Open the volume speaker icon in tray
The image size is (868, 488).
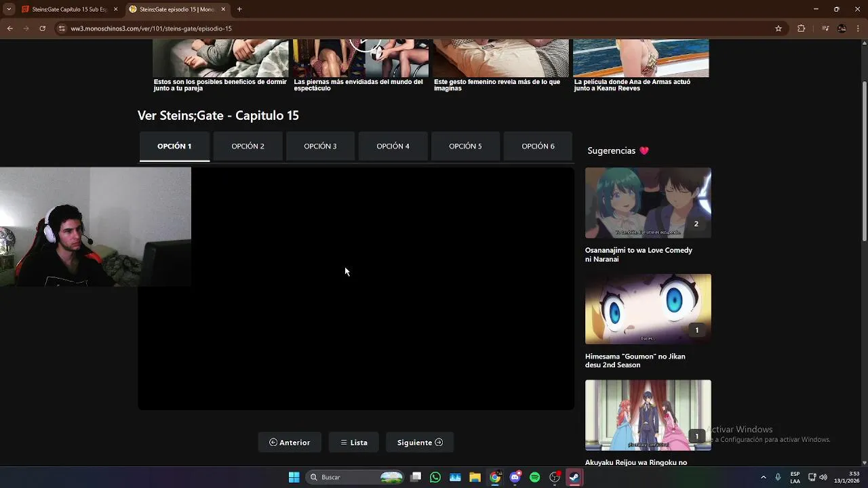click(x=823, y=477)
